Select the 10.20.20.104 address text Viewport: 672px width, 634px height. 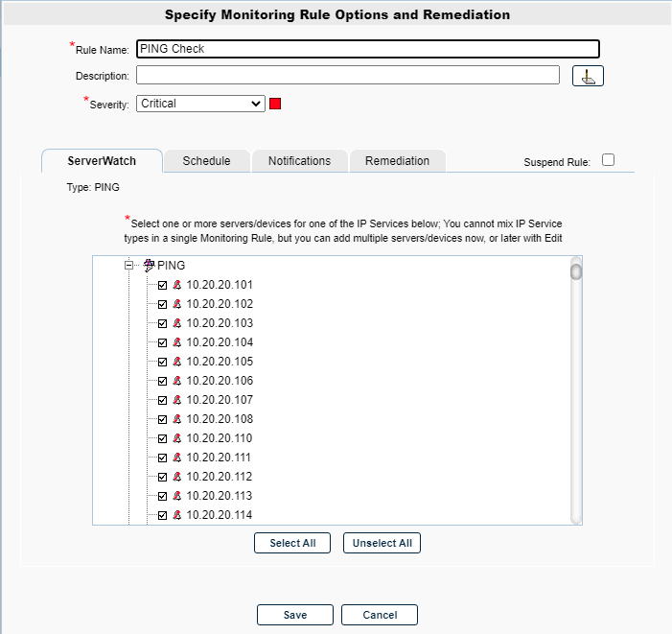220,342
